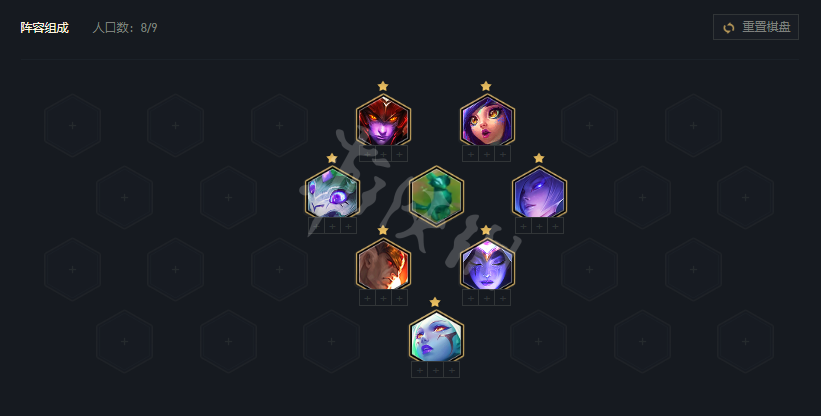Select the white furry one-eyed winking champion
821x416 pixels.
(x=332, y=194)
